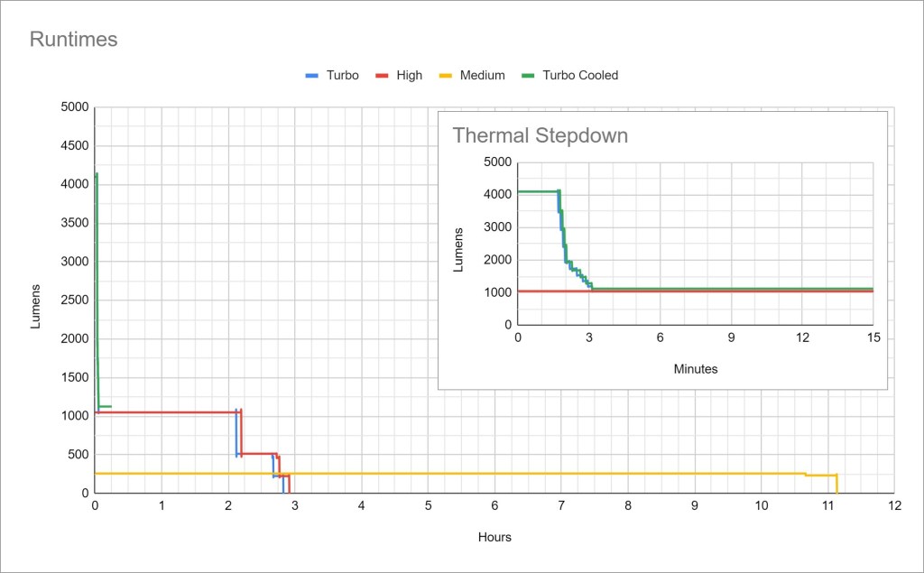Image resolution: width=924 pixels, height=573 pixels.
Task: Select the 'Medium' legend text
Action: tap(482, 76)
